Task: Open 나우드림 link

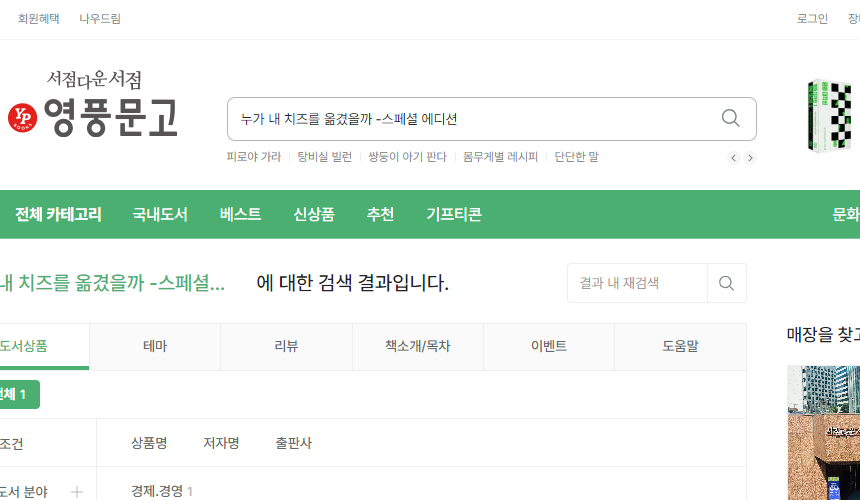Action: (100, 19)
